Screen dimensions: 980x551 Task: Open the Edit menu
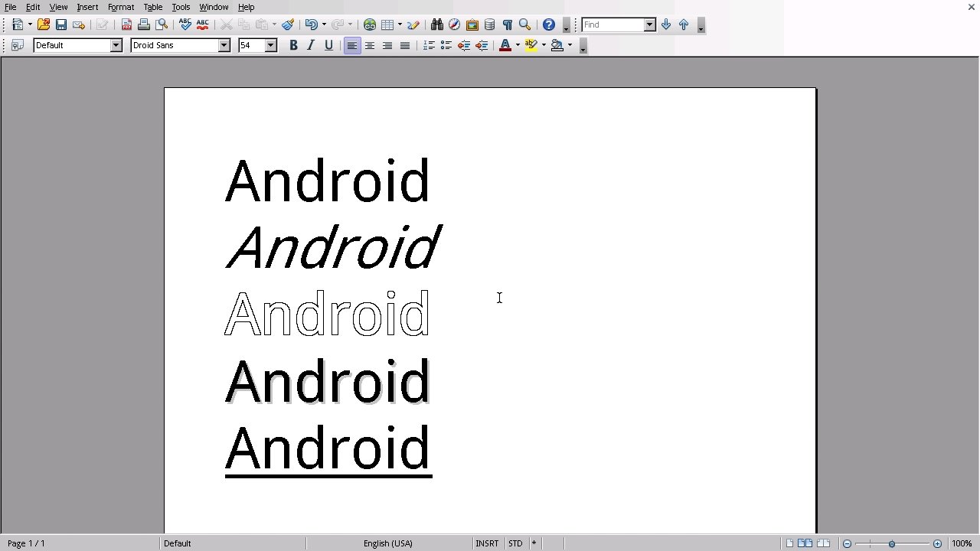(33, 7)
